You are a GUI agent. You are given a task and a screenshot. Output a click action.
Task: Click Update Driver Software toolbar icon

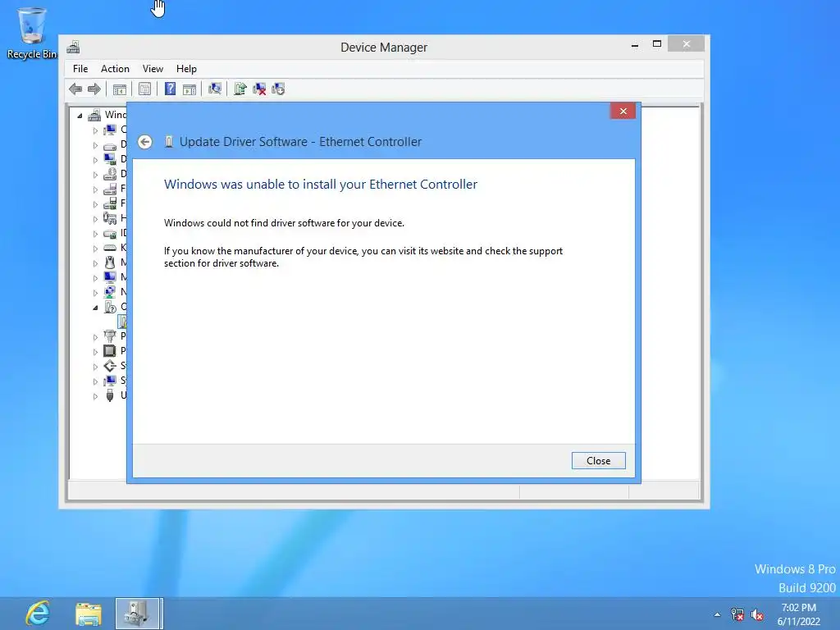click(240, 89)
